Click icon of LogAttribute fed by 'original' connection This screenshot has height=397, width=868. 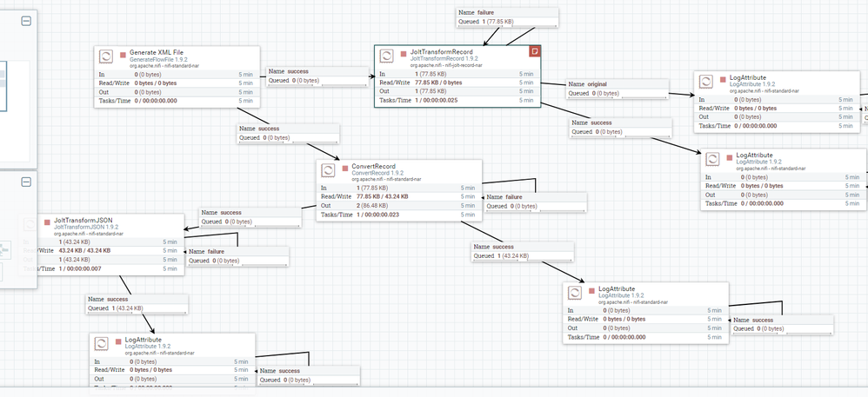click(705, 82)
